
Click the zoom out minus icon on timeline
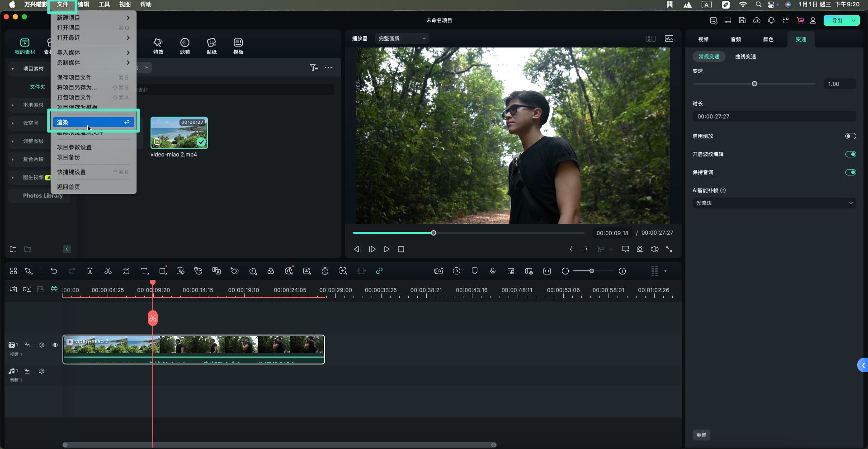(x=565, y=271)
